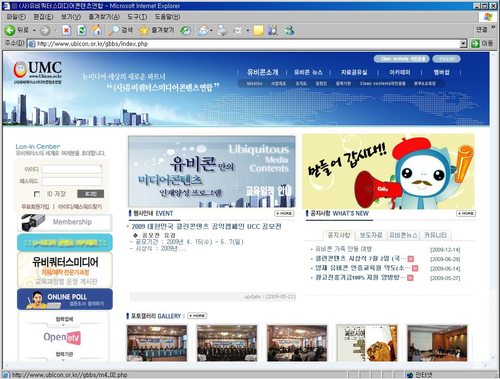Open the 도구 menu in menu bar
This screenshot has height=379, width=500.
tap(137, 17)
